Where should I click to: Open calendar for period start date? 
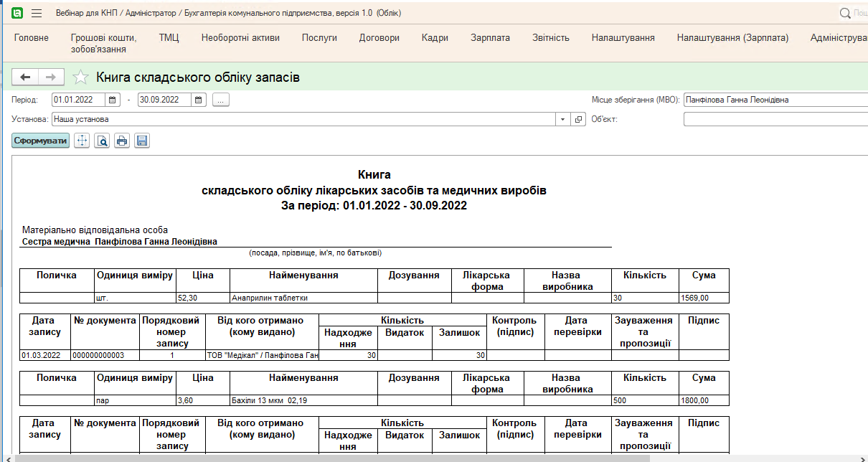(112, 100)
